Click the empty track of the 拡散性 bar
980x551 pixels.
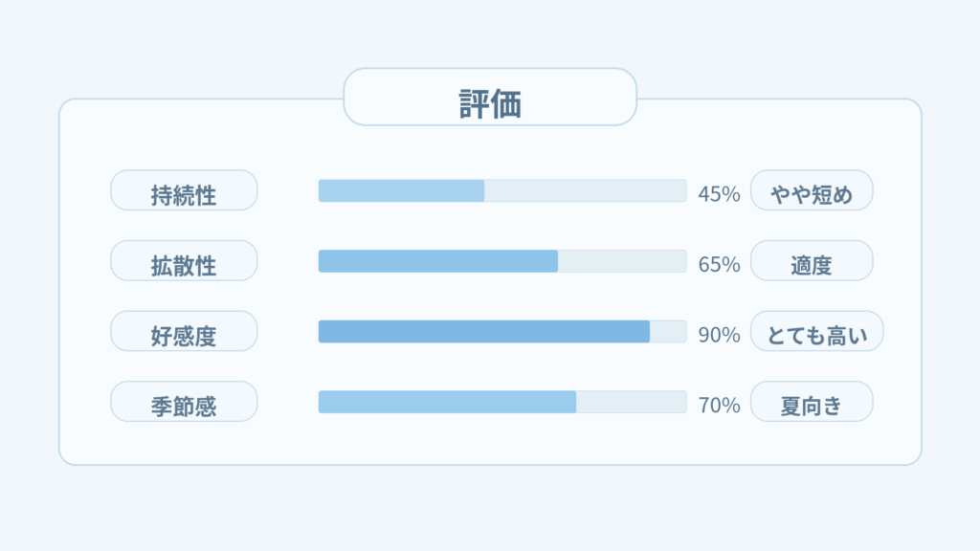point(621,261)
